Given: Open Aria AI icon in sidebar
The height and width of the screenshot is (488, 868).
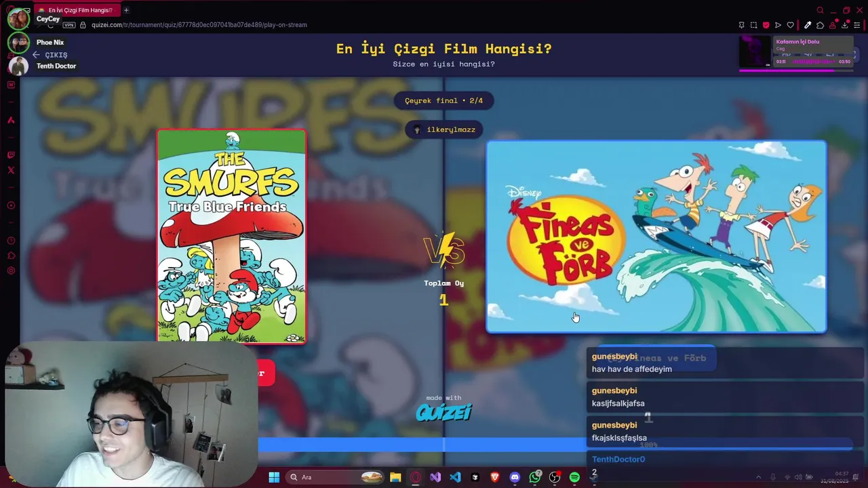Looking at the screenshot, I should [11, 120].
